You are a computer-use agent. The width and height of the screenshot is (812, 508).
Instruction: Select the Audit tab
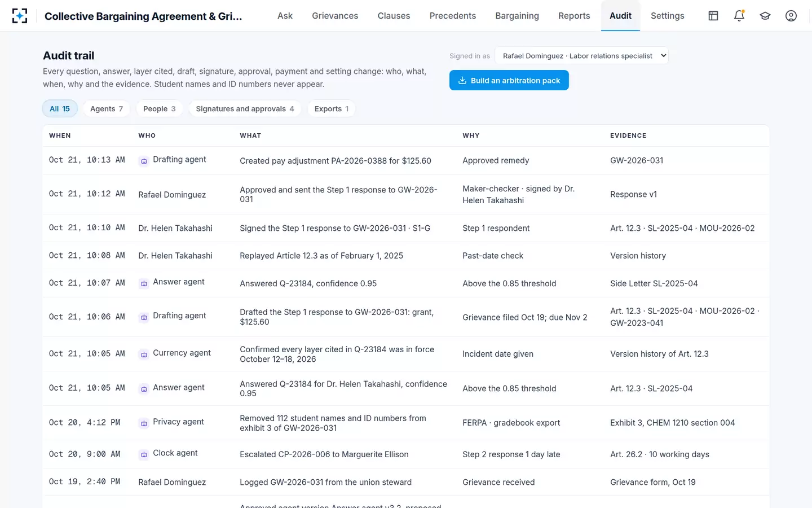tap(620, 16)
